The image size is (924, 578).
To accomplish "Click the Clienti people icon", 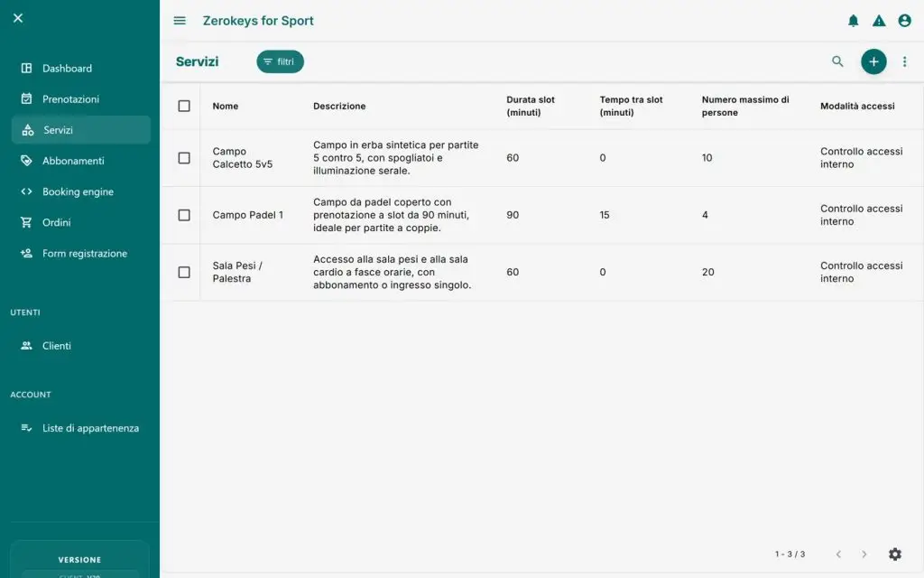I will 26,346.
